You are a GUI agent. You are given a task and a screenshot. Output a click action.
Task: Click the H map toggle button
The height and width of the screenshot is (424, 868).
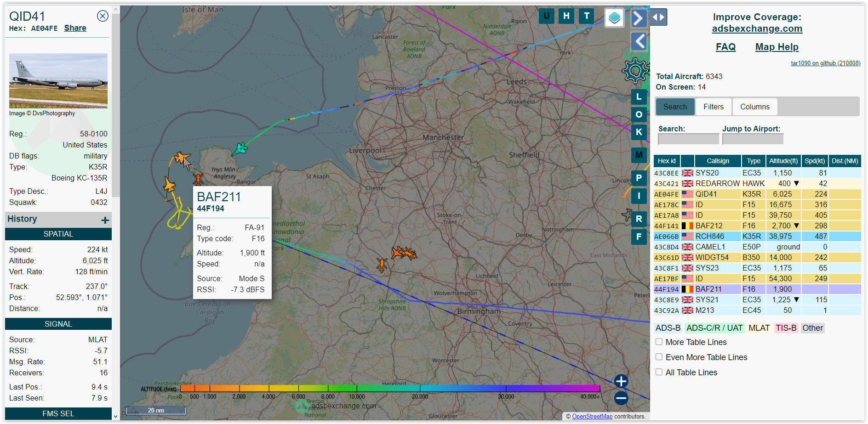pyautogui.click(x=566, y=16)
